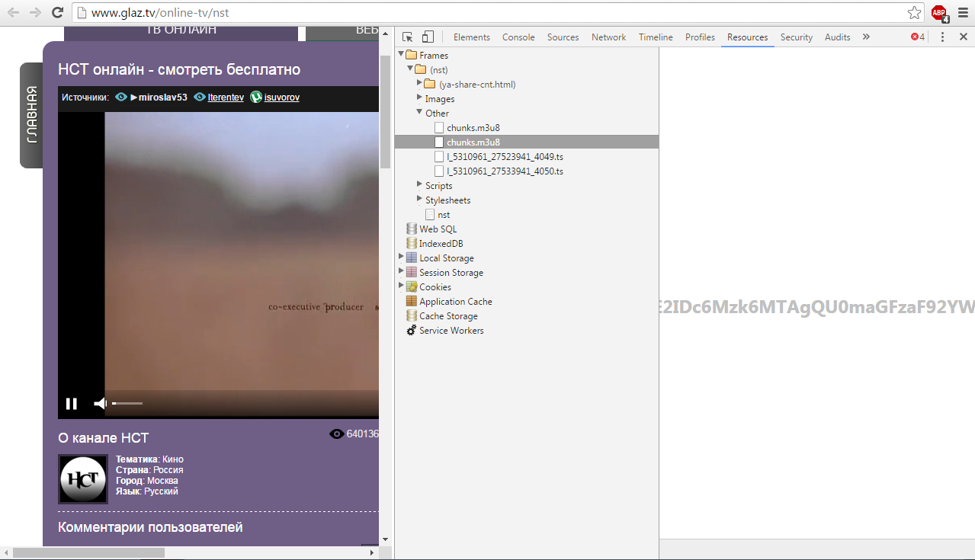This screenshot has height=560, width=975.
Task: Open the DevTools customize menu (three dots)
Action: click(943, 36)
